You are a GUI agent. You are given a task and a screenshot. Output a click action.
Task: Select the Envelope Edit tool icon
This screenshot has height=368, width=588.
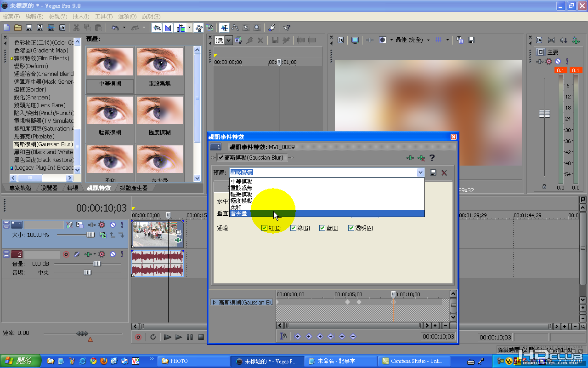[235, 28]
